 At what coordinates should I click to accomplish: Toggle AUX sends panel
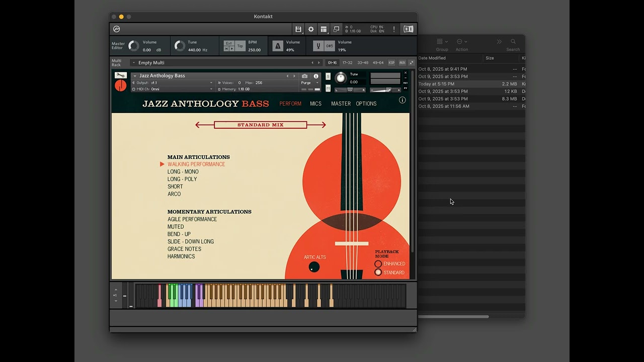tap(402, 63)
